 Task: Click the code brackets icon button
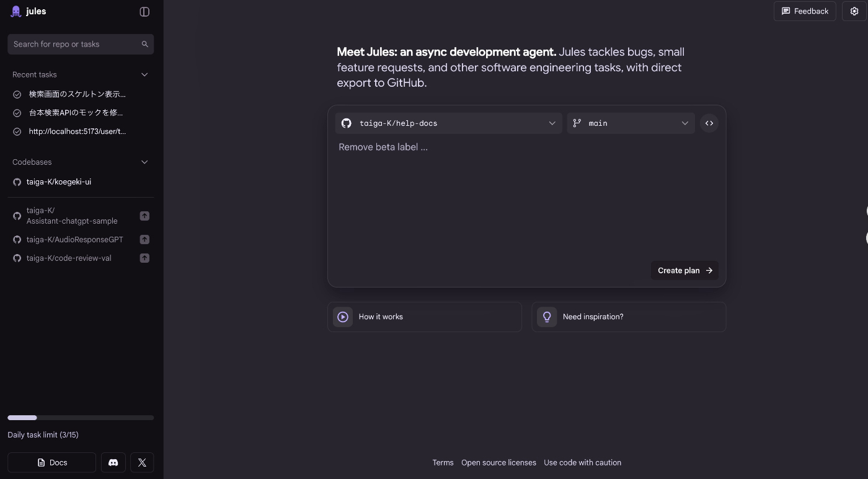709,123
